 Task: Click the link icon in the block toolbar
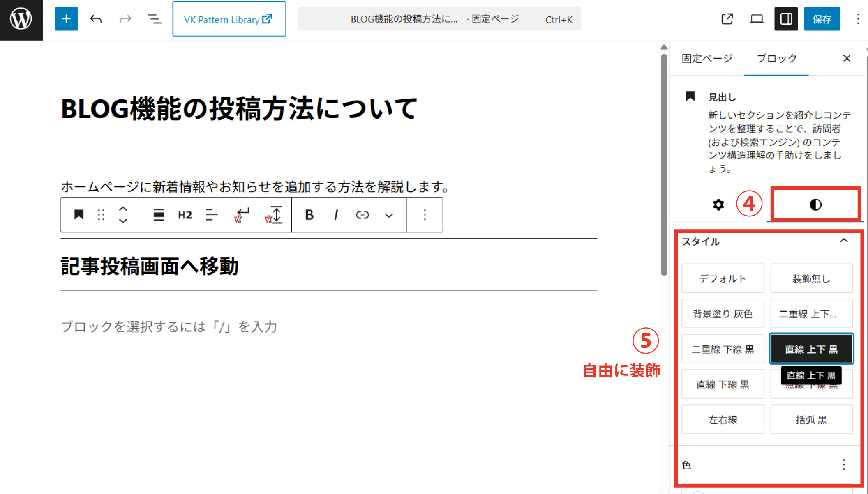(x=362, y=215)
